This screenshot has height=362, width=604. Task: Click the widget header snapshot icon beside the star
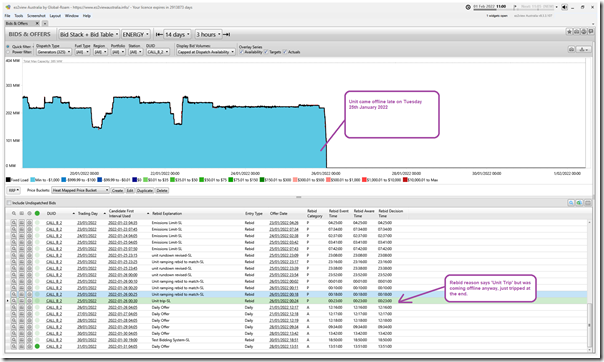coord(576,32)
